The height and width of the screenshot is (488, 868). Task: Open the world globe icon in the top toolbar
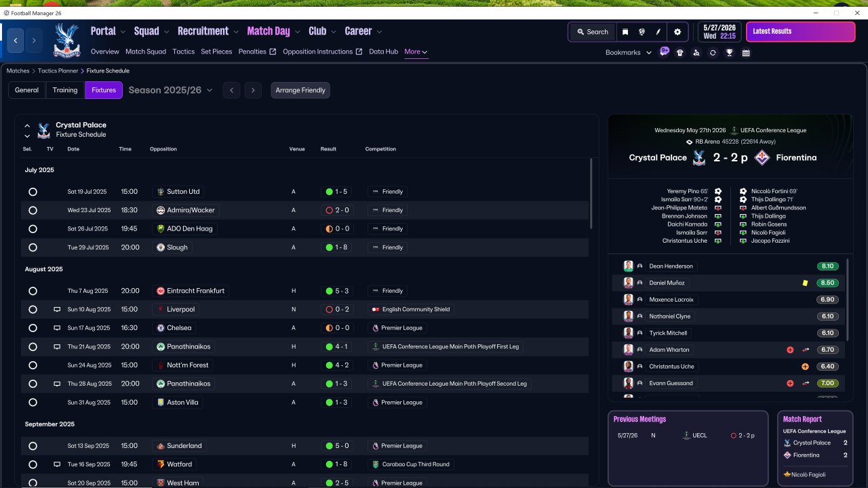pos(642,32)
